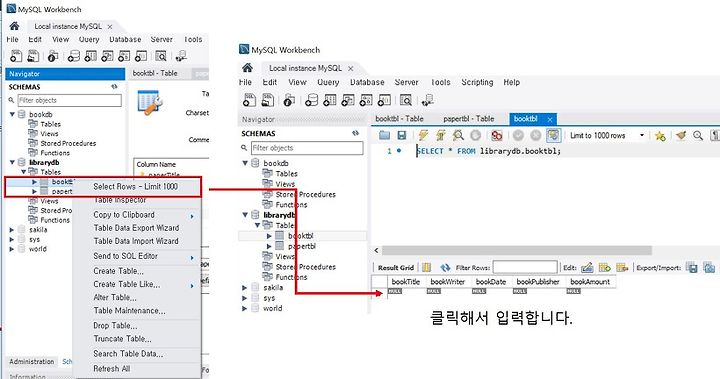Expand sys schema in context-menu window navigator
Screen dimensions: 720x379
[12, 239]
